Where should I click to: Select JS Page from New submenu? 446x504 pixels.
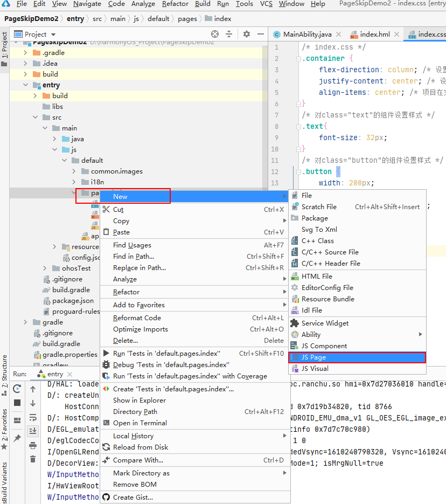point(313,357)
